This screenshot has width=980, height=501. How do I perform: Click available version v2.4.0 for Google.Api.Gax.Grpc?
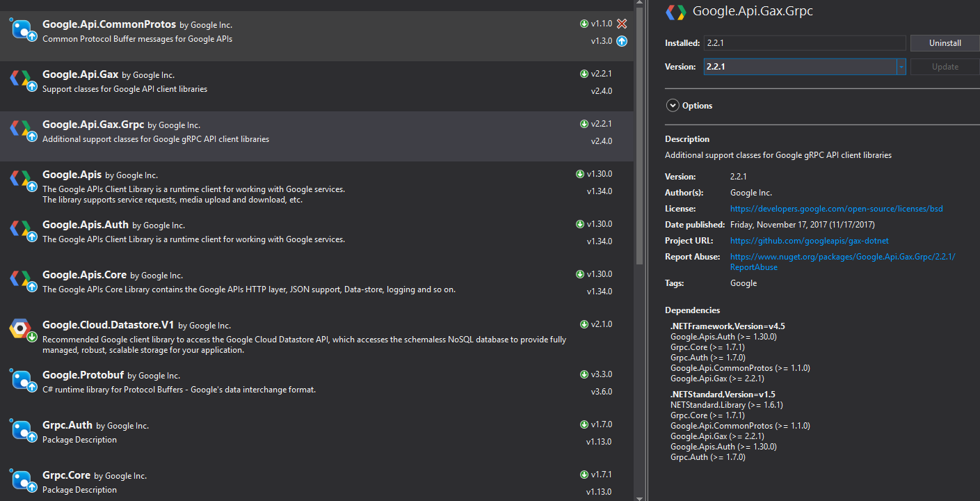pos(602,141)
